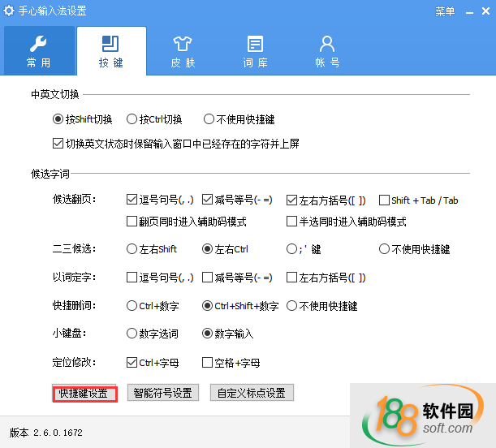Open 智能符号设置 button

tap(162, 393)
